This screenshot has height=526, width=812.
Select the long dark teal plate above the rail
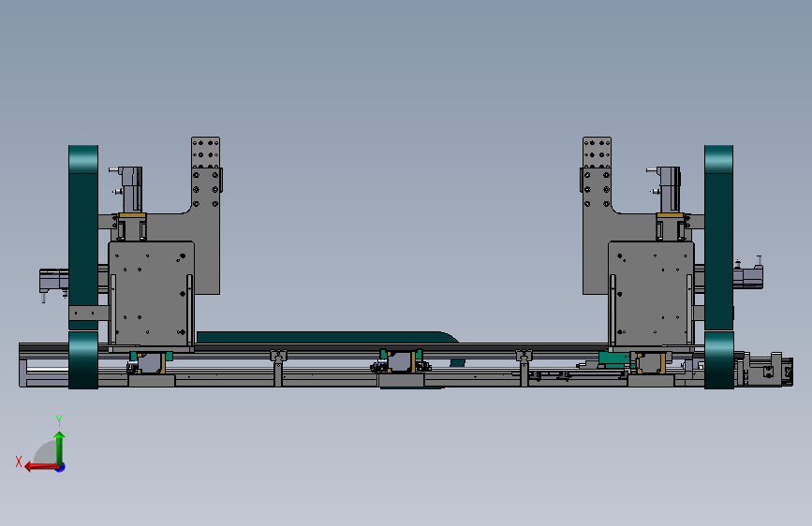point(326,337)
